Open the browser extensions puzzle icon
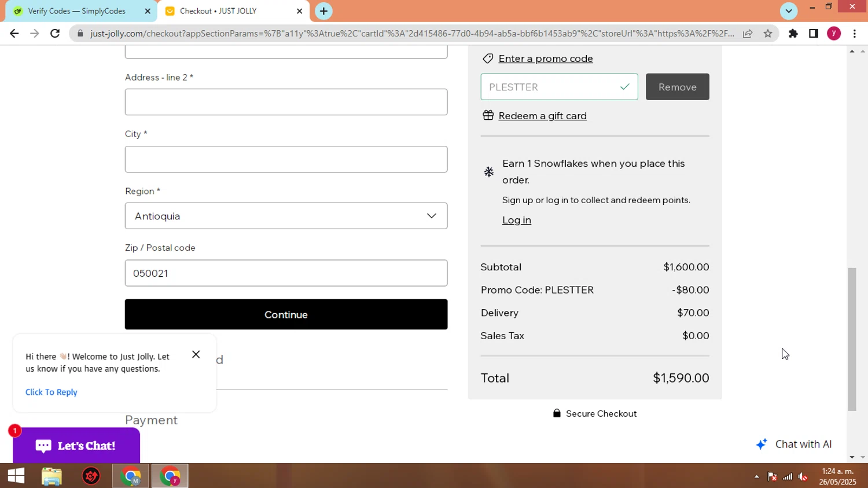 tap(793, 34)
